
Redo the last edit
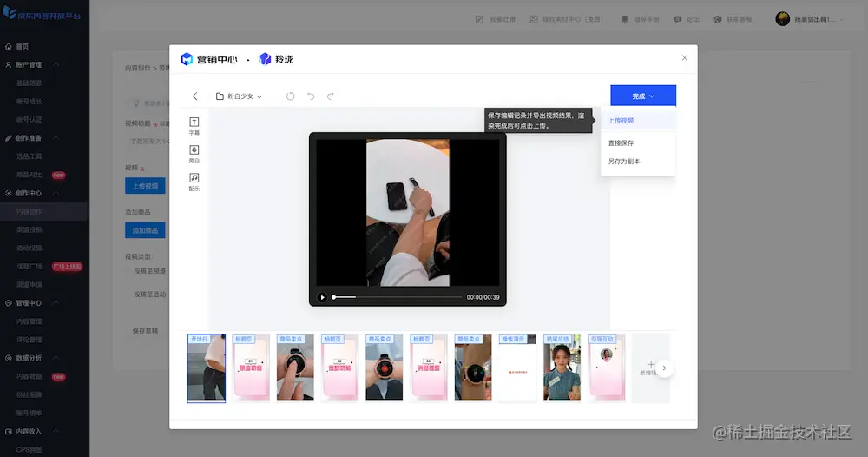331,96
